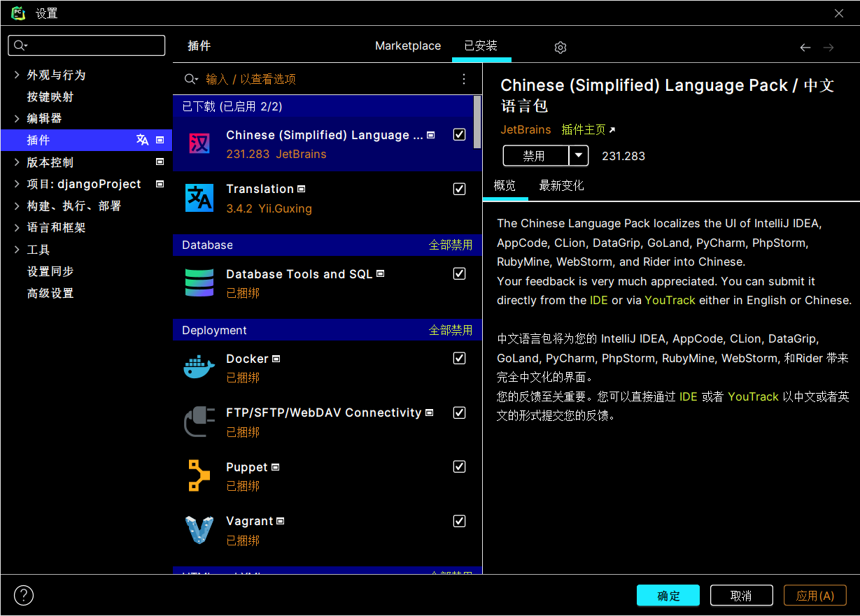The image size is (860, 616).
Task: Click the help question mark icon
Action: pyautogui.click(x=24, y=596)
